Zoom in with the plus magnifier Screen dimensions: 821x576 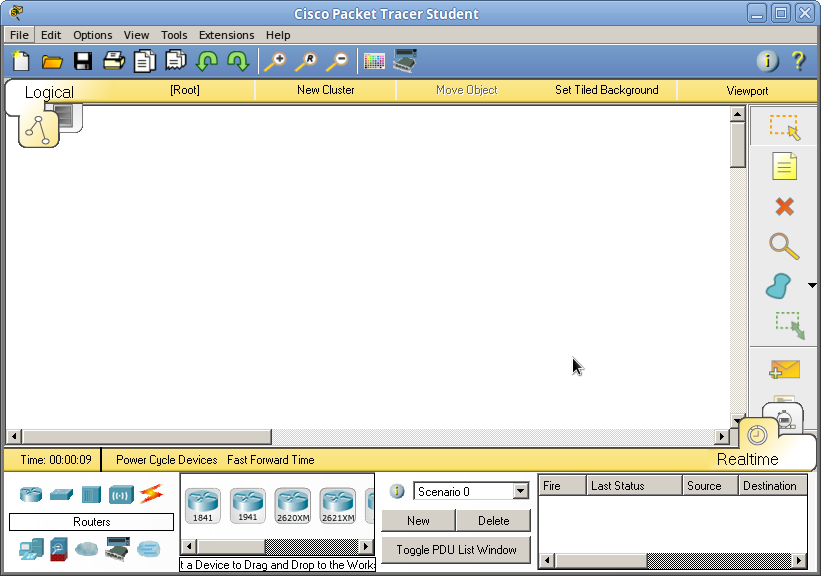[275, 61]
